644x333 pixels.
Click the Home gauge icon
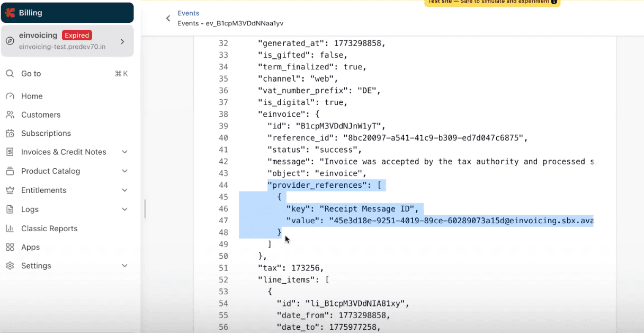(x=10, y=96)
